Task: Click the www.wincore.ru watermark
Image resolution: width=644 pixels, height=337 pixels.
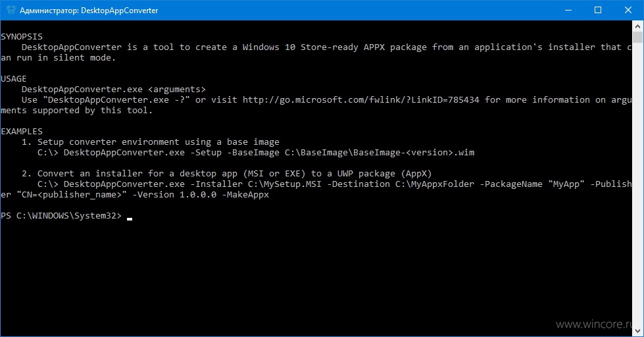Action: [594, 324]
